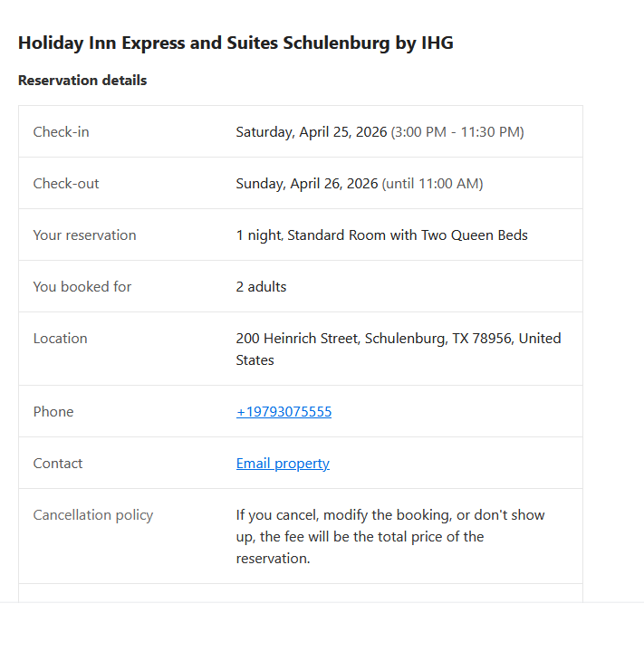Click the Your reservation label
Screen dimensions: 644x661
coord(85,235)
